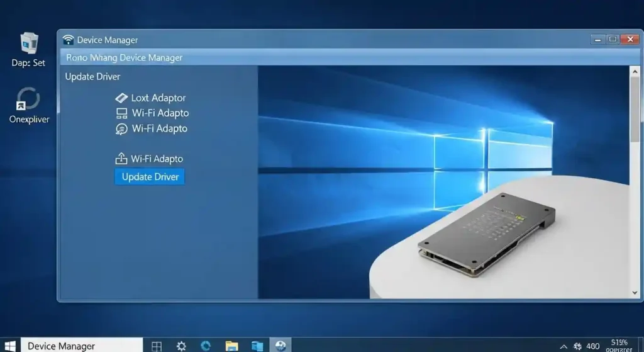Click the Wi-Fi icon in the Device Manager title bar
This screenshot has height=352, width=644.
(68, 40)
